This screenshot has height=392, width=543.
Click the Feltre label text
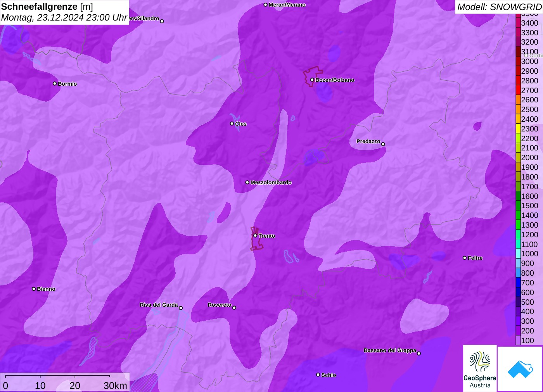[475, 258]
